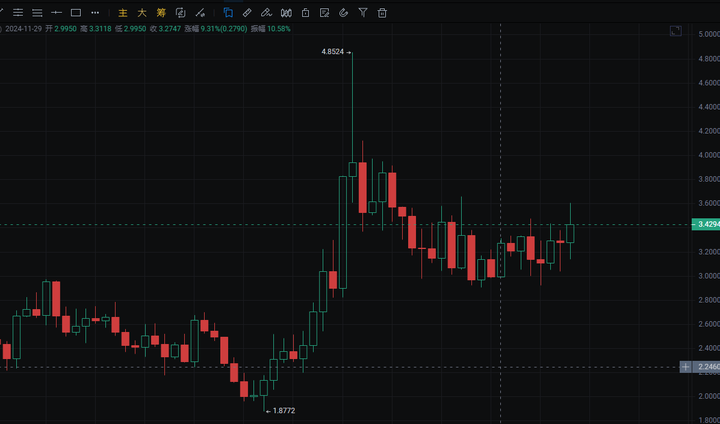Select the rectangle drawing tool
720x424 pixels.
coord(76,13)
